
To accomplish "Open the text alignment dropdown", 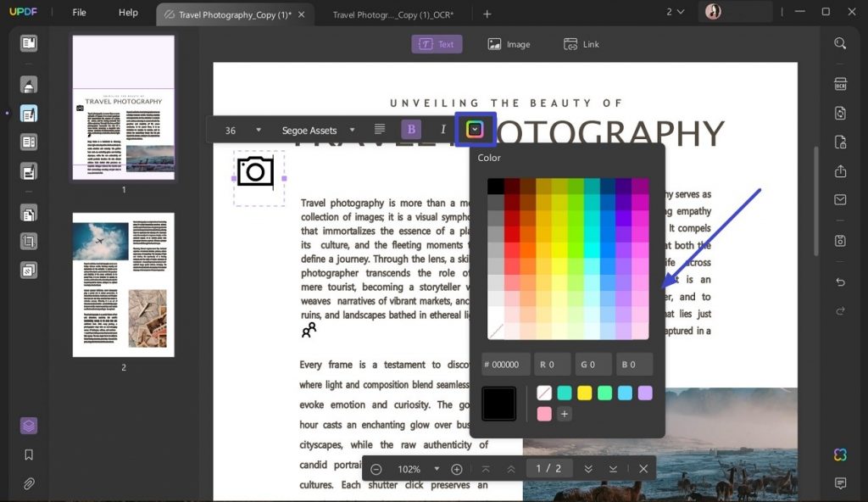I will coord(378,129).
